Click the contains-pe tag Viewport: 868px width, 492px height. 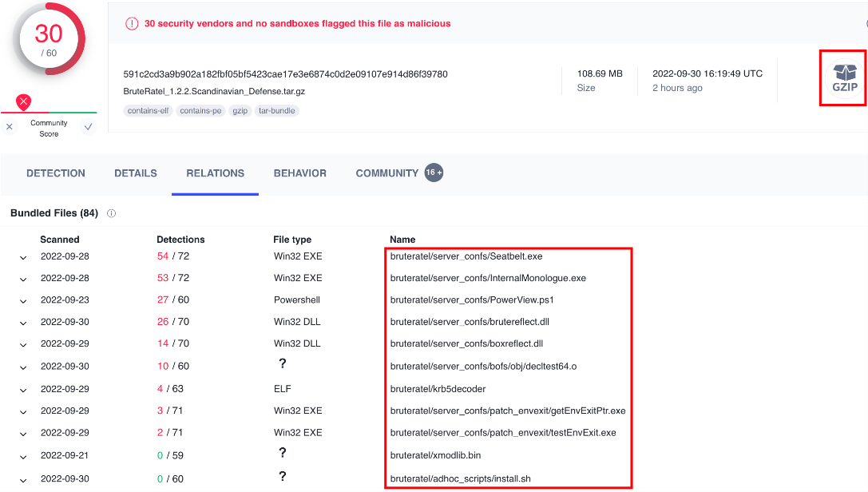click(200, 111)
